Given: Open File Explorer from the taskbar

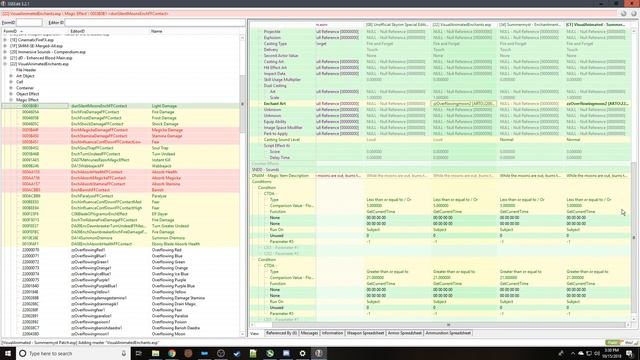Looking at the screenshot, I should [156, 353].
